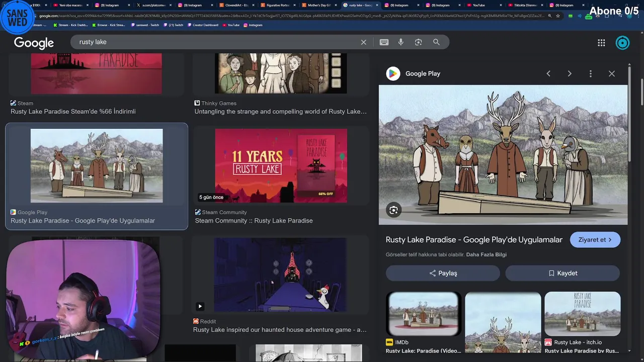
Task: Open Instagram bookmark in bookmarks bar
Action: [253, 25]
